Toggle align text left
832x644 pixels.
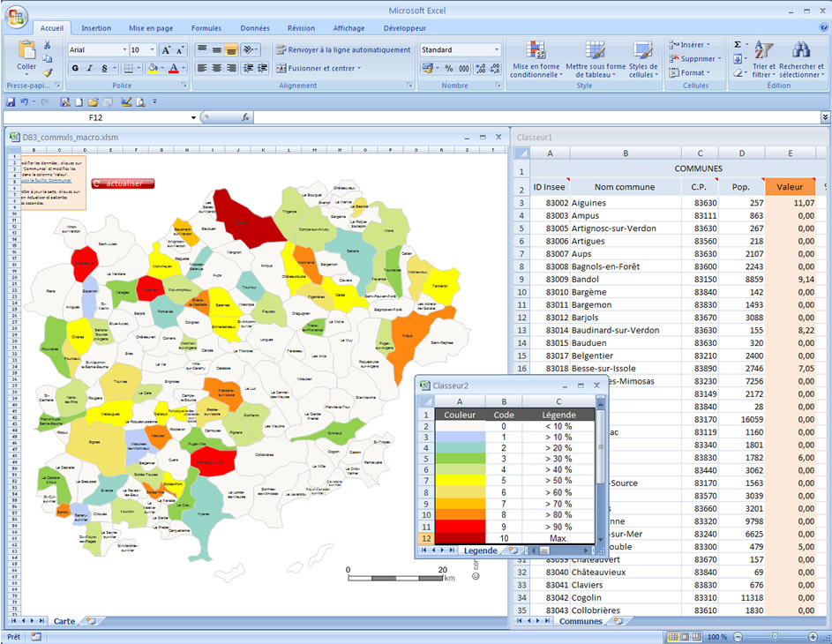202,68
